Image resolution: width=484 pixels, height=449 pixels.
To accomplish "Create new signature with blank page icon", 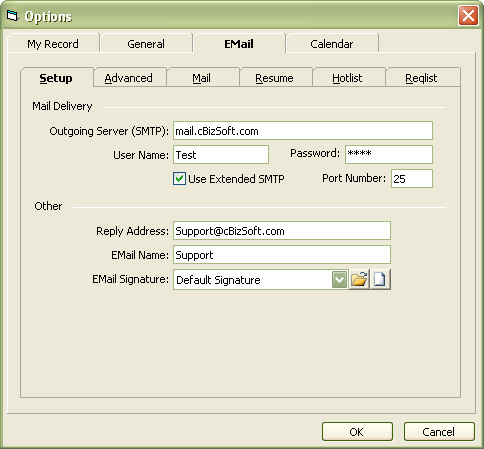I will tap(380, 279).
